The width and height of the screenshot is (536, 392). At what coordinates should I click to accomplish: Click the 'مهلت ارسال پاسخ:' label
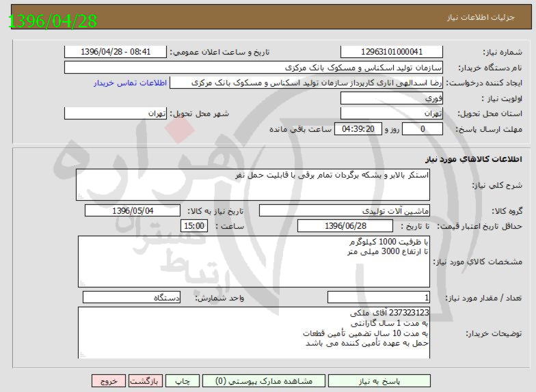pyautogui.click(x=489, y=130)
